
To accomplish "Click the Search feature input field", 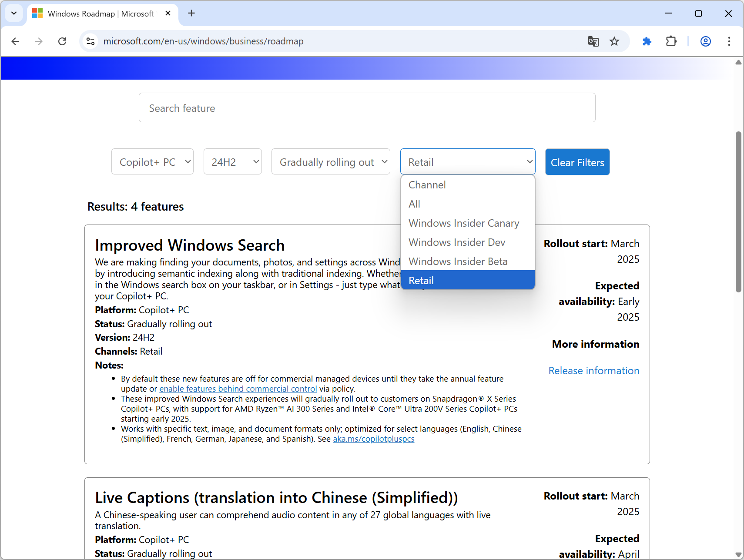I will (367, 107).
